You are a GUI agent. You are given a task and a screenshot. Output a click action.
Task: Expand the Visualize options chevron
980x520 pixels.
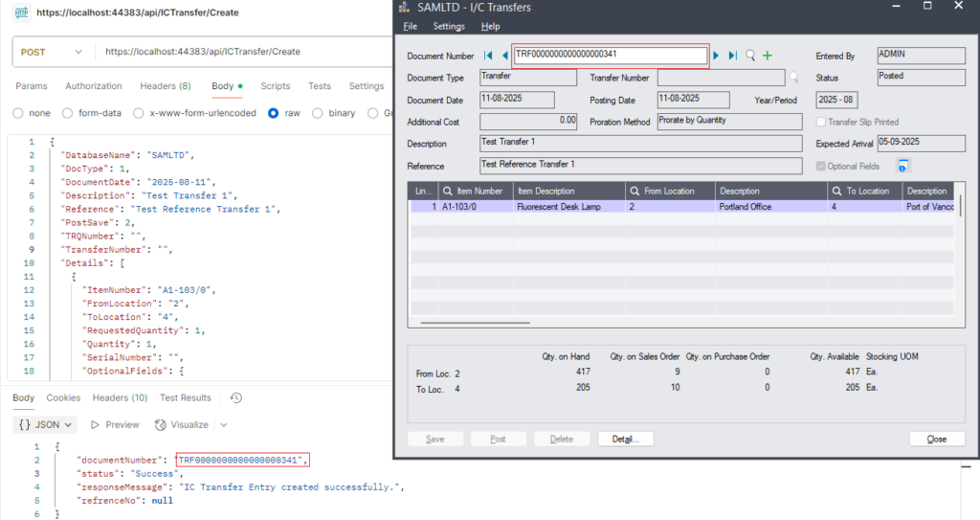(224, 424)
